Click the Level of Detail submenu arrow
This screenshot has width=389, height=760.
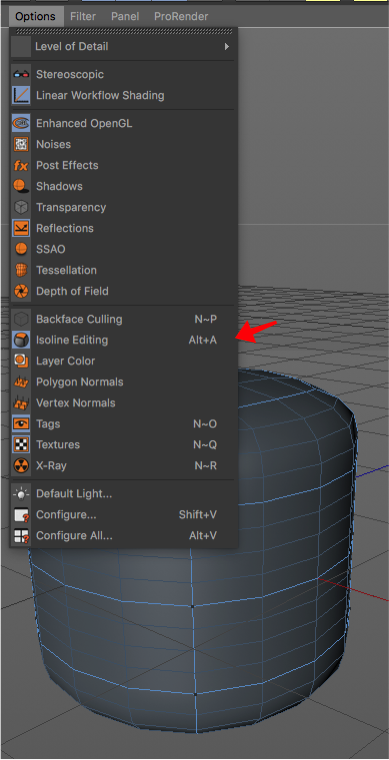[226, 47]
